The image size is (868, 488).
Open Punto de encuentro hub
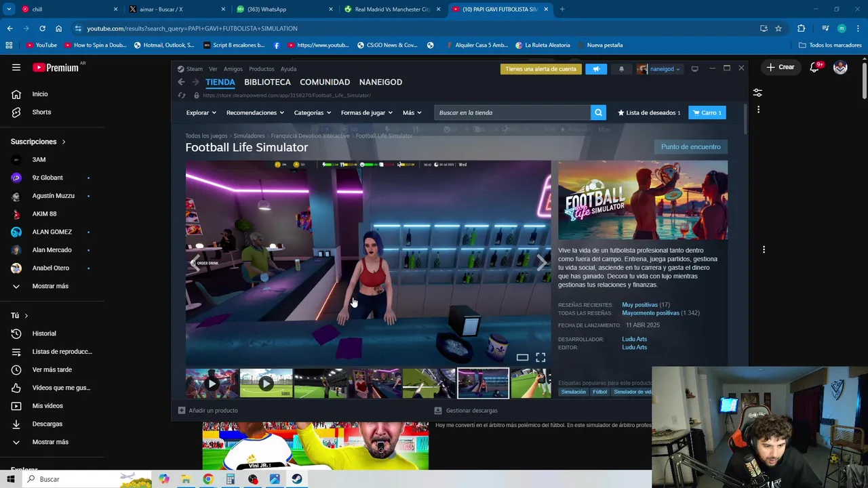690,146
